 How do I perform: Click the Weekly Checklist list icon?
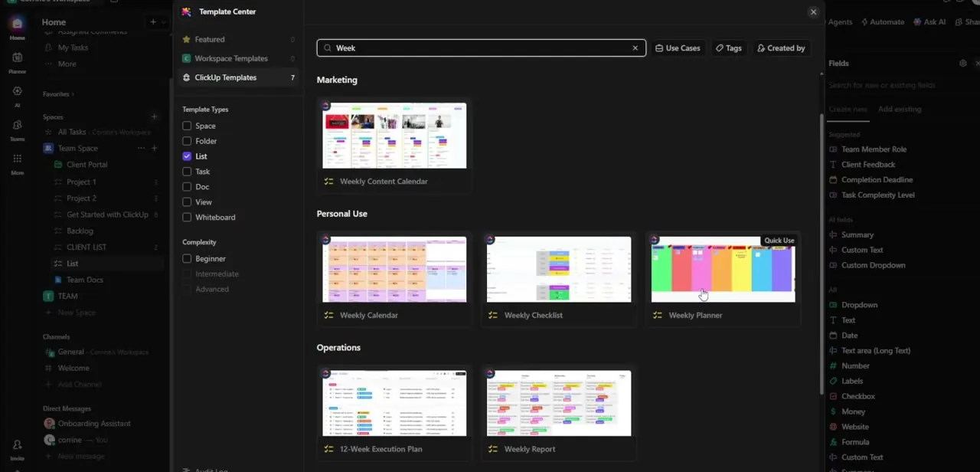click(493, 315)
